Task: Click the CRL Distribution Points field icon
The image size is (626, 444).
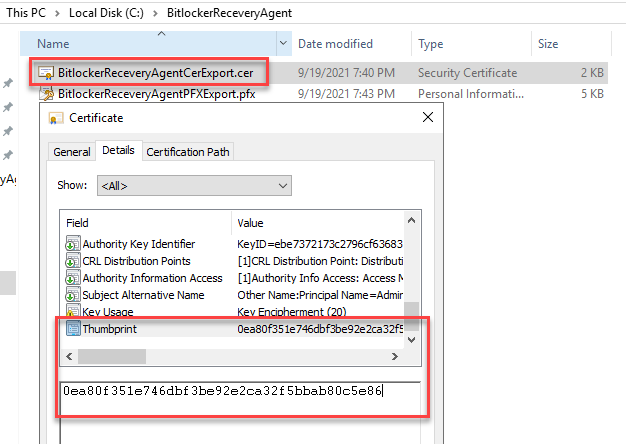Action: [x=71, y=261]
